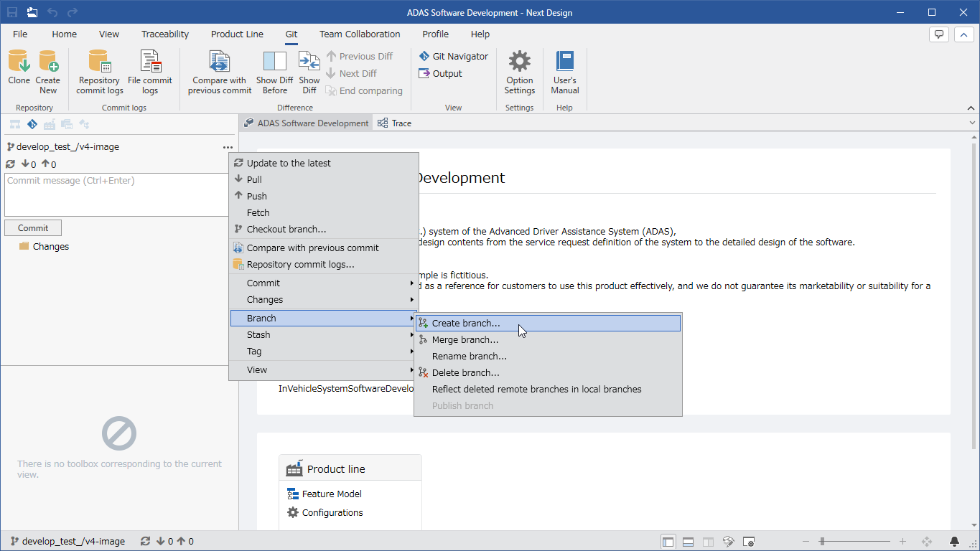Click the zoom out minus button

(x=806, y=542)
